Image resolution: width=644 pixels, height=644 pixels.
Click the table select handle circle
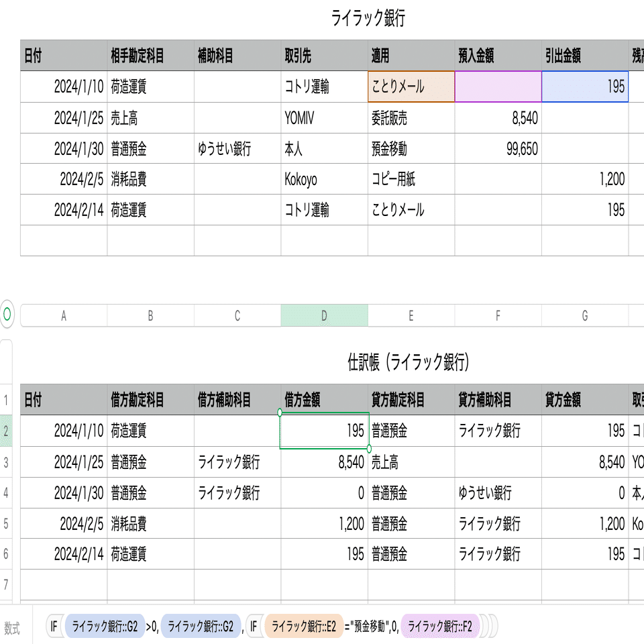tap(7, 313)
